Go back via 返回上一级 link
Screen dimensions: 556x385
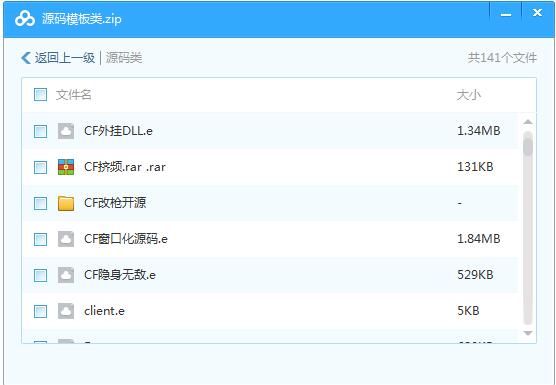tap(65, 58)
